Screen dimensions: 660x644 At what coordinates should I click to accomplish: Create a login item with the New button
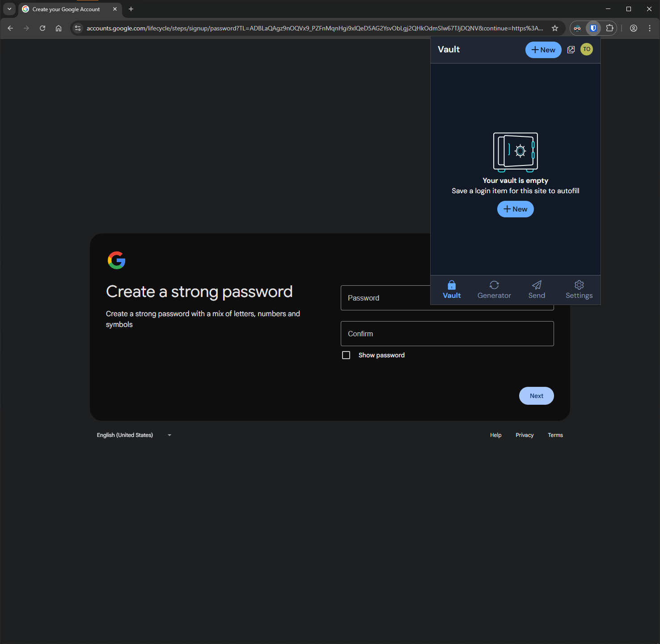[x=515, y=209]
